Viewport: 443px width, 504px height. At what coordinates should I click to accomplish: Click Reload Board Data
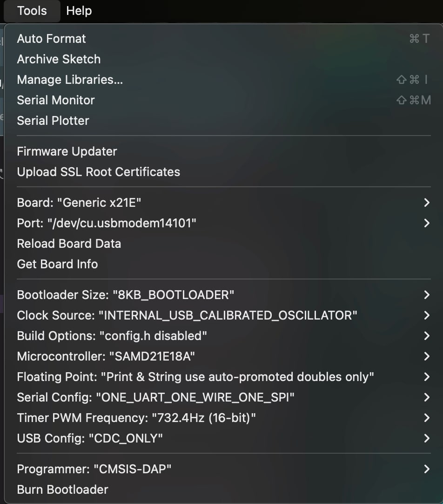pyautogui.click(x=69, y=244)
